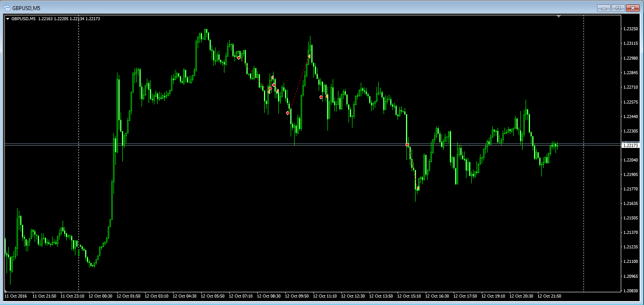
Task: Click price axis label 1.23250
Action: (630, 29)
